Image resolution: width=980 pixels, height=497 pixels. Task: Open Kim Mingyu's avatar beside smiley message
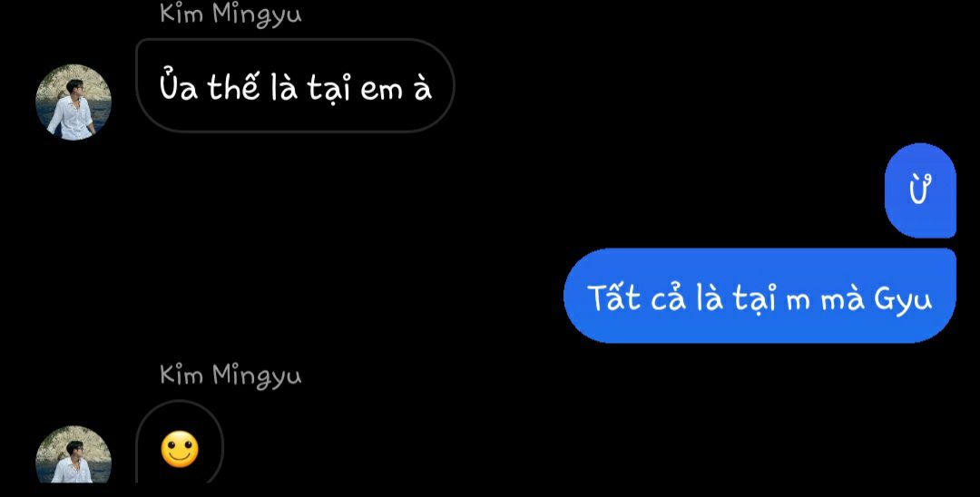click(73, 453)
